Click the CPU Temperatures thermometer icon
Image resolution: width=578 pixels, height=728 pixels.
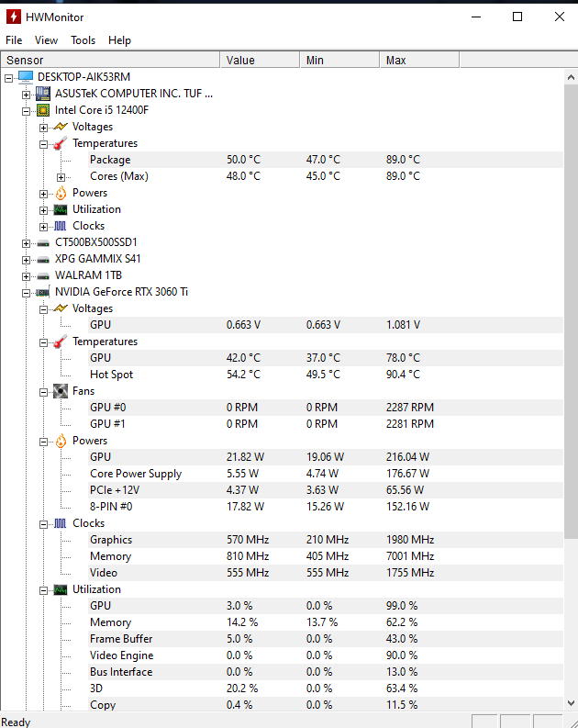[61, 143]
